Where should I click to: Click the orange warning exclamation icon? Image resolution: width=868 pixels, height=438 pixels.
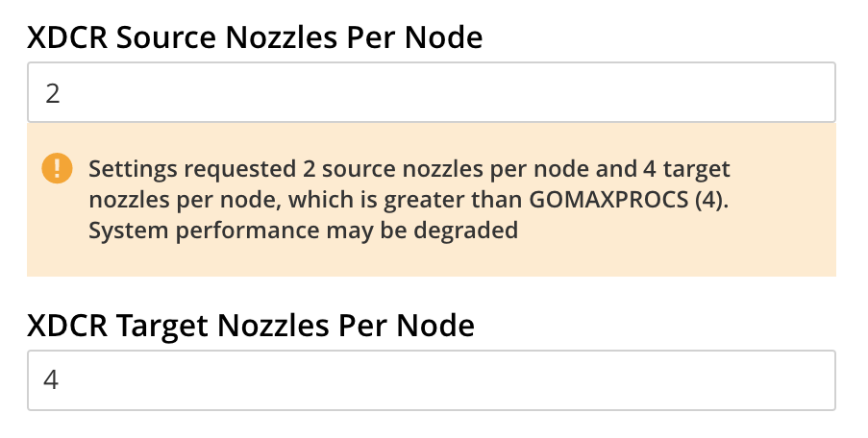coord(58,169)
